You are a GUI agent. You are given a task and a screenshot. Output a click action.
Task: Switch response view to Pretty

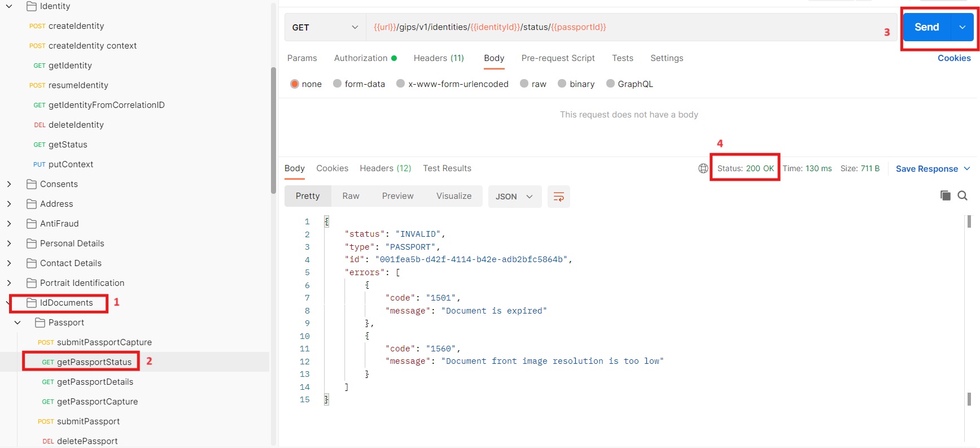(x=308, y=196)
